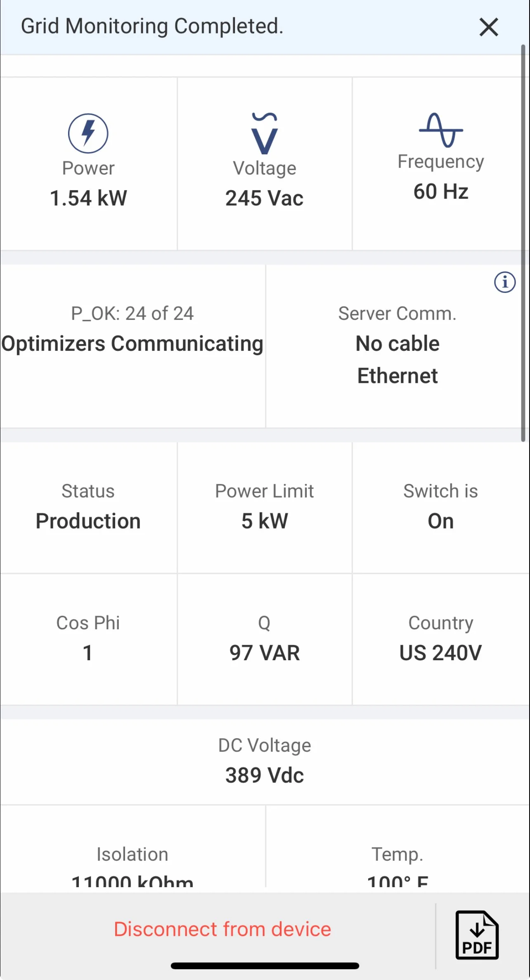Dismiss the Grid Monitoring Completed banner
This screenshot has height=980, width=530.
(489, 27)
